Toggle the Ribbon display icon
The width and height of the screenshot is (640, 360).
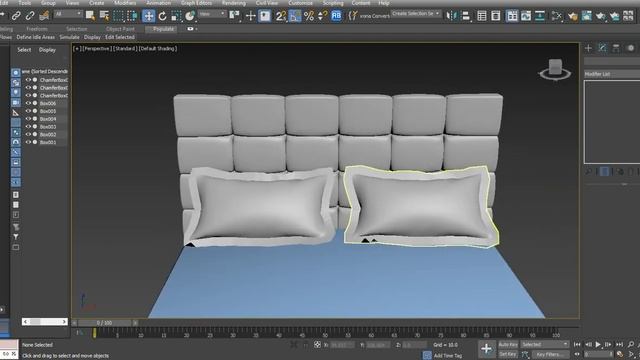pos(512,16)
